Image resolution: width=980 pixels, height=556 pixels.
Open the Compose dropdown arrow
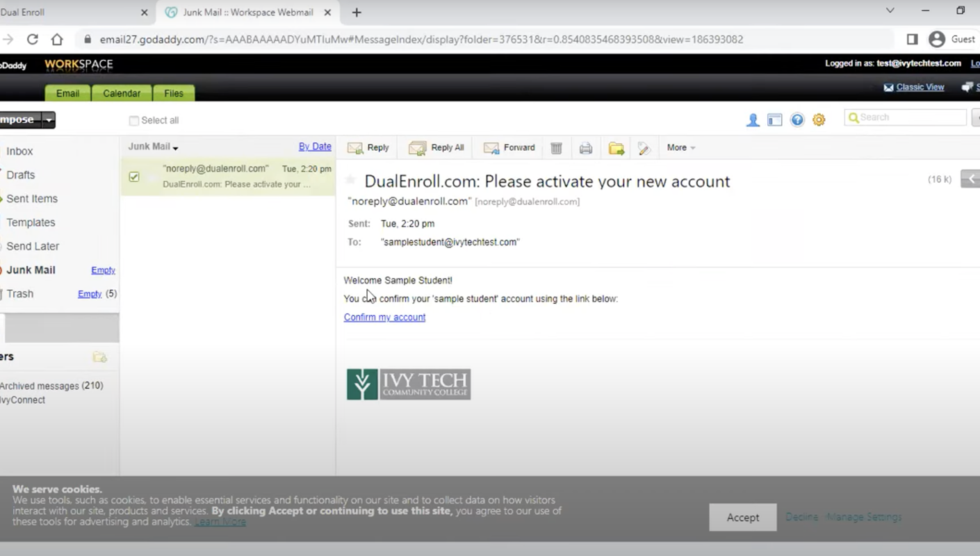click(49, 120)
